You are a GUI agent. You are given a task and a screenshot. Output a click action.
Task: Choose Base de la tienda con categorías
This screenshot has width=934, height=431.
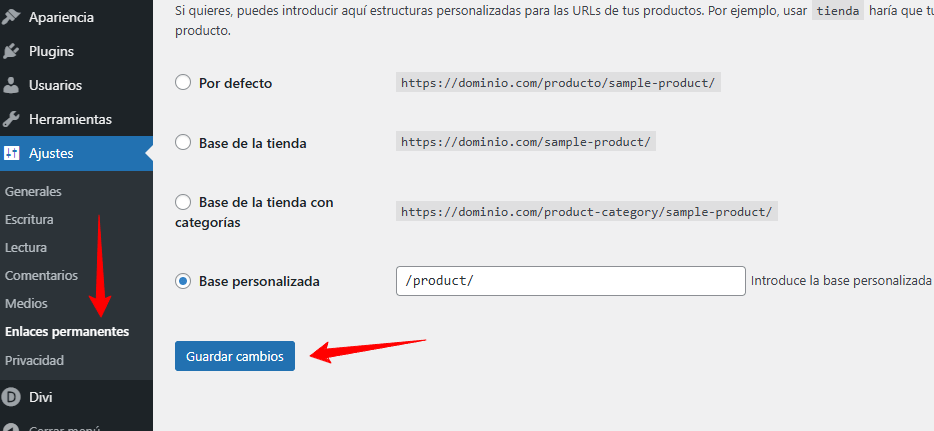point(183,202)
